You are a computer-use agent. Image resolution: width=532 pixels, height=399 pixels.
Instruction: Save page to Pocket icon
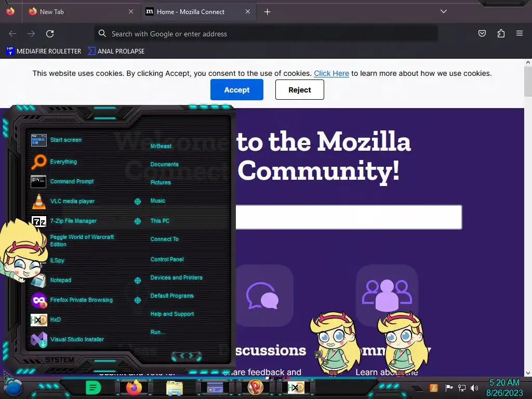[x=482, y=33]
